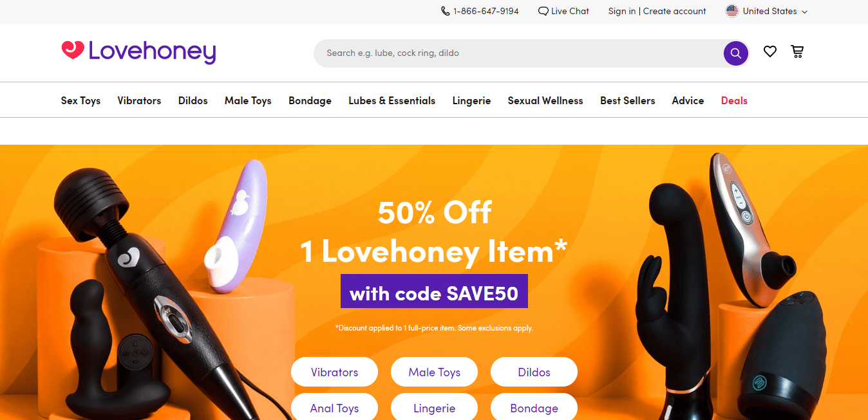Open the shopping cart icon
The height and width of the screenshot is (420, 868).
797,51
